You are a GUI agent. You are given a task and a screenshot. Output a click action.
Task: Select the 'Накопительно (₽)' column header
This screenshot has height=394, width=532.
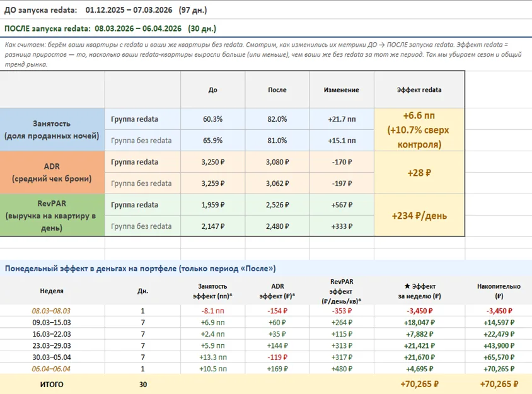tap(499, 291)
